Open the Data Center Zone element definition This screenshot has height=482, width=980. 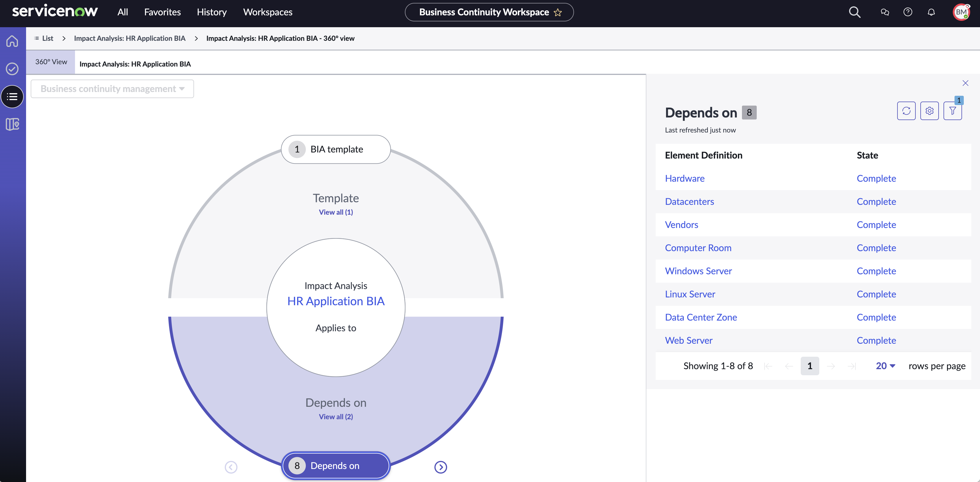(701, 317)
